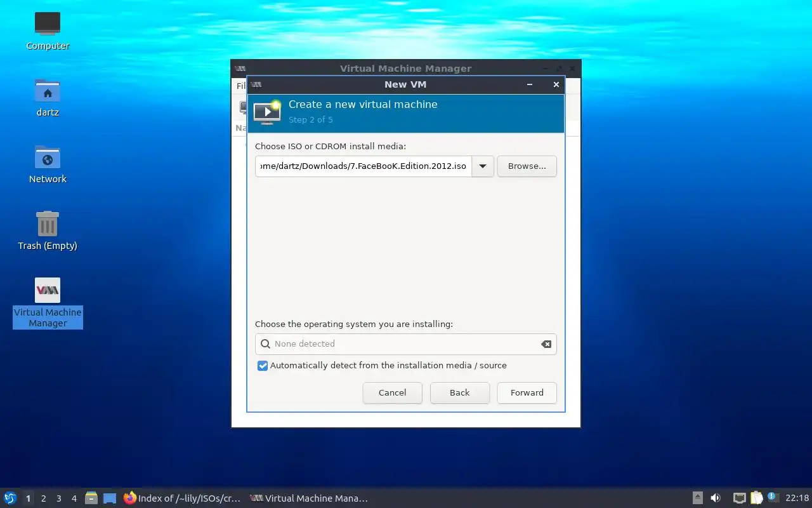Open the volume control tray icon
The width and height of the screenshot is (812, 508).
click(x=716, y=498)
